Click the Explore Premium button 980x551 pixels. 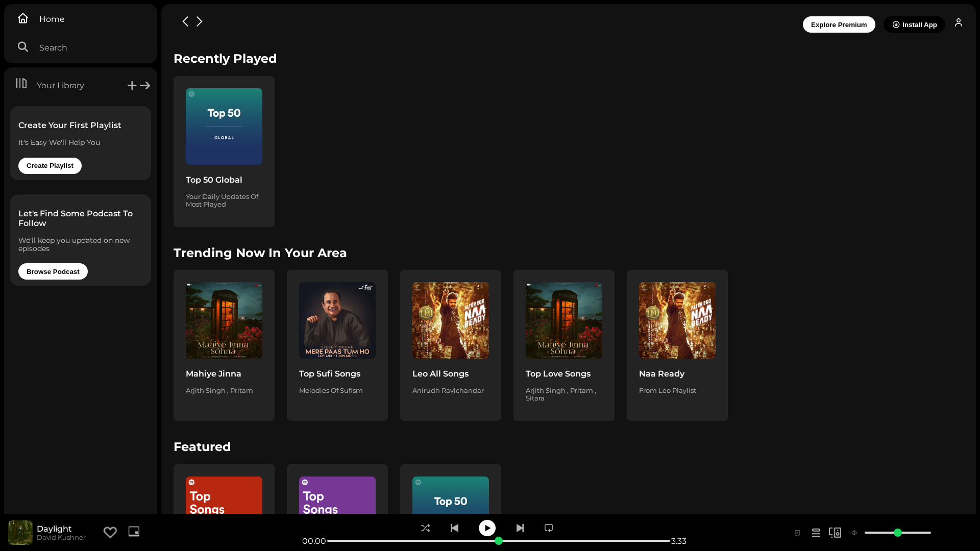pos(839,24)
